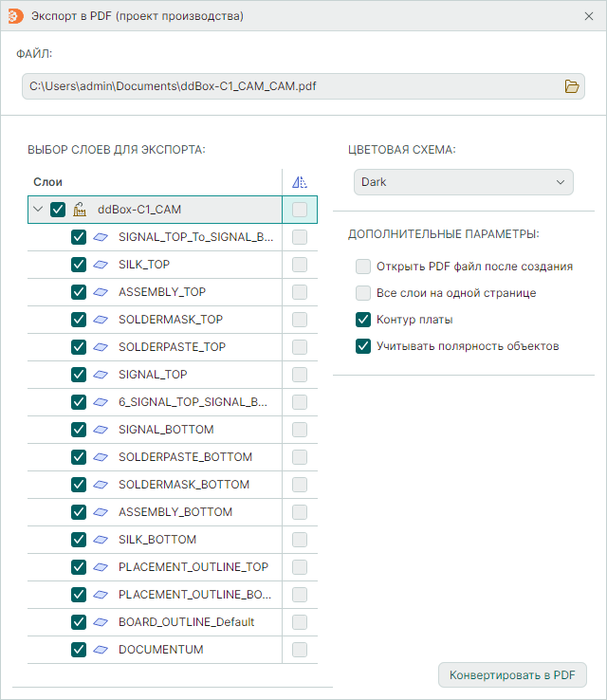The width and height of the screenshot is (607, 700).
Task: Uncheck 6_SIGNAL_TOP_SIGNAL_B... export checkbox
Action: (79, 402)
